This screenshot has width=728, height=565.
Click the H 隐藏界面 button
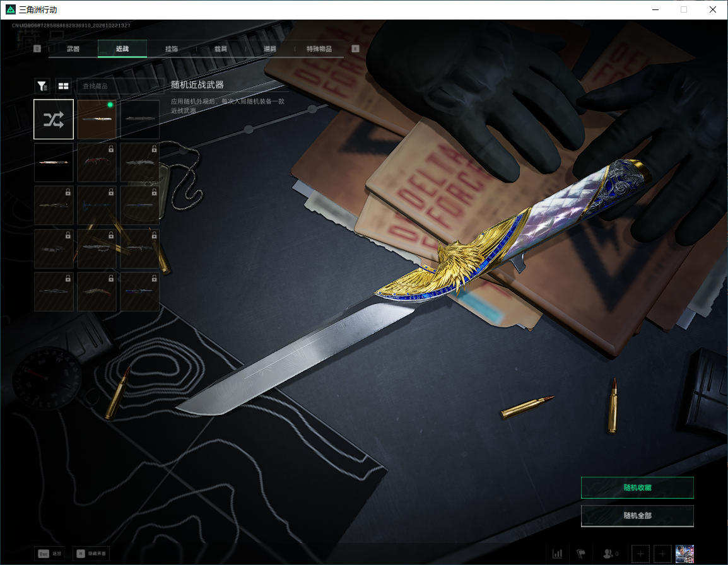(91, 554)
